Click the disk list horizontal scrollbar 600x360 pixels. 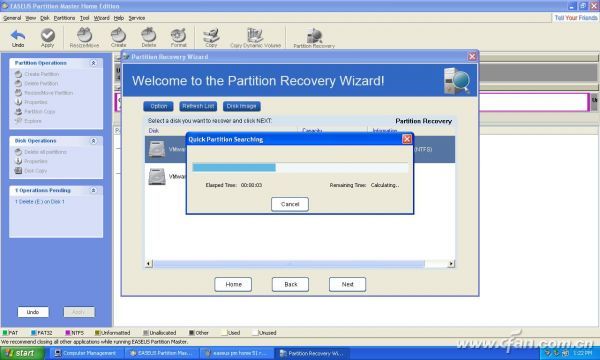point(300,264)
